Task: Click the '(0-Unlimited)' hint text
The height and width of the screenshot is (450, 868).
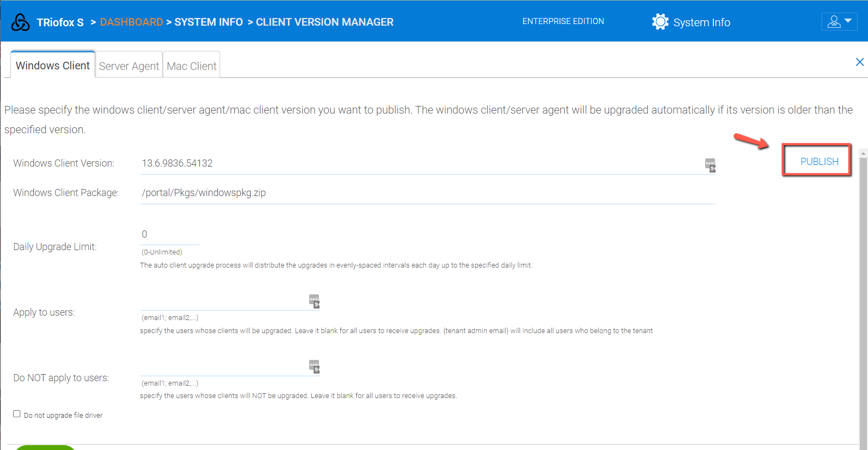Action: pos(162,252)
